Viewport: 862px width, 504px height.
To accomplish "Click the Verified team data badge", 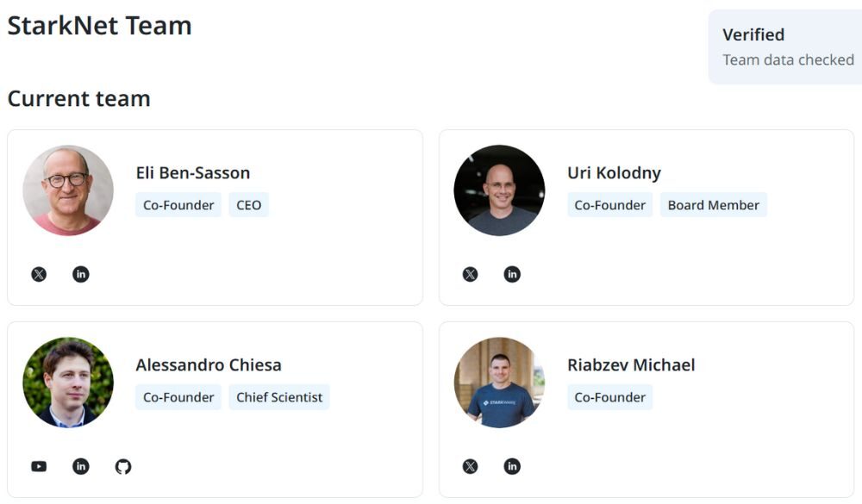I will pyautogui.click(x=786, y=47).
